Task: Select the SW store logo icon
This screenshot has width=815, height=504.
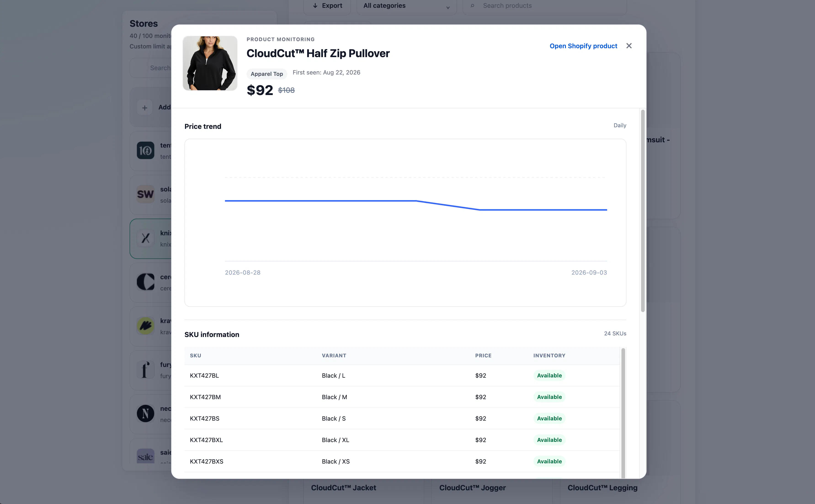Action: coord(145,194)
